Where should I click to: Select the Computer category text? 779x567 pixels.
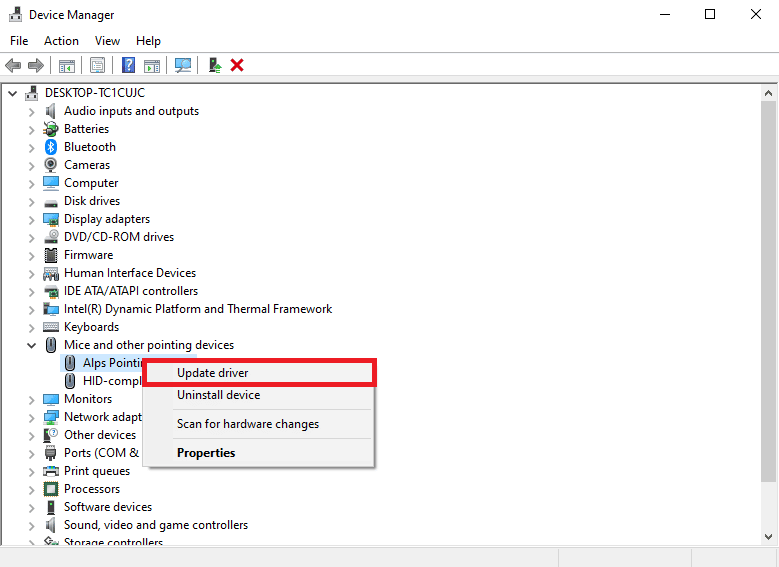(91, 183)
